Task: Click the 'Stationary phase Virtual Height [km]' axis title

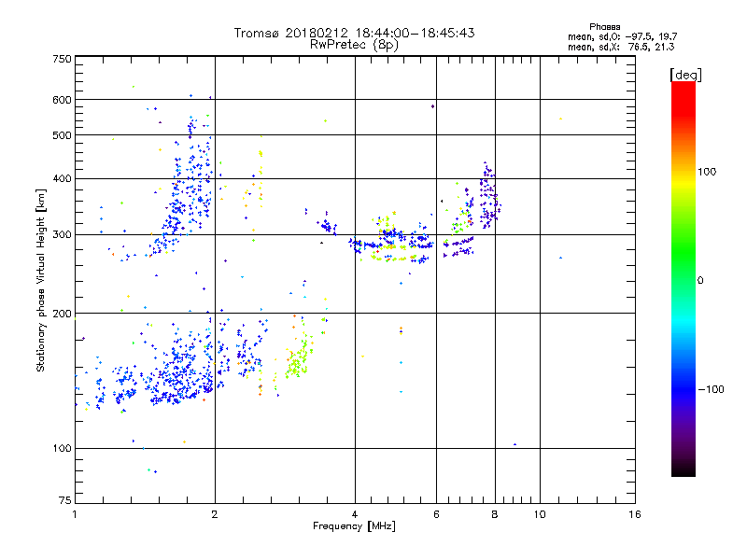Action: click(x=40, y=280)
